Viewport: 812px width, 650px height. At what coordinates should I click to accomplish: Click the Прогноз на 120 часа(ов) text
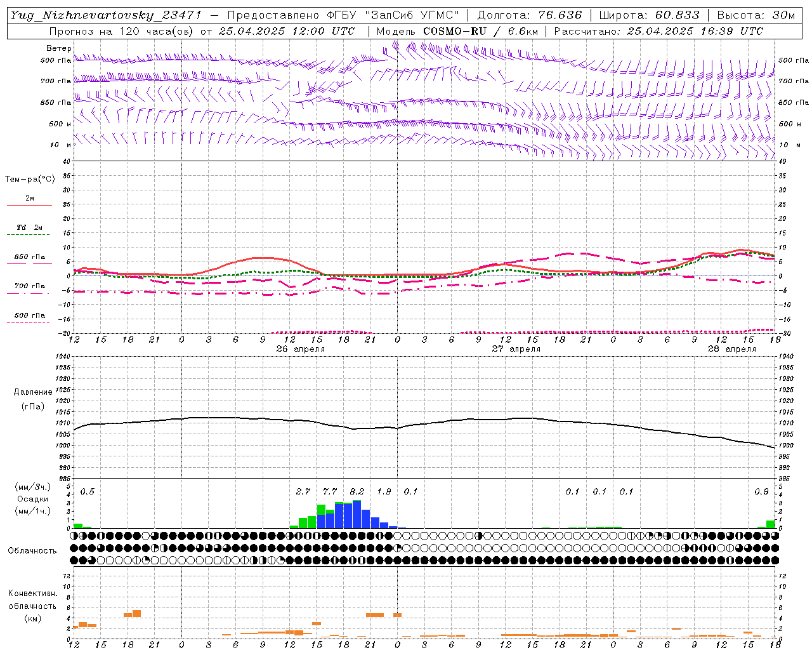pyautogui.click(x=122, y=31)
